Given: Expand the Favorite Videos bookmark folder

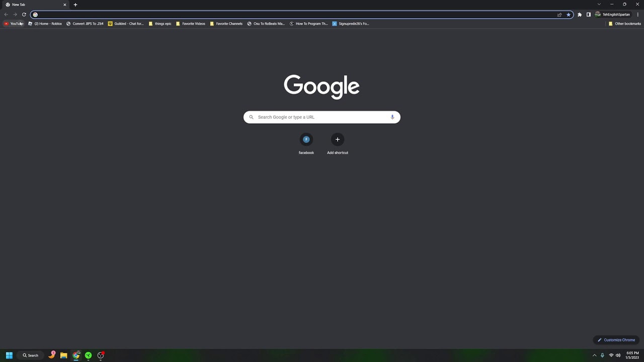Looking at the screenshot, I should click(x=191, y=24).
